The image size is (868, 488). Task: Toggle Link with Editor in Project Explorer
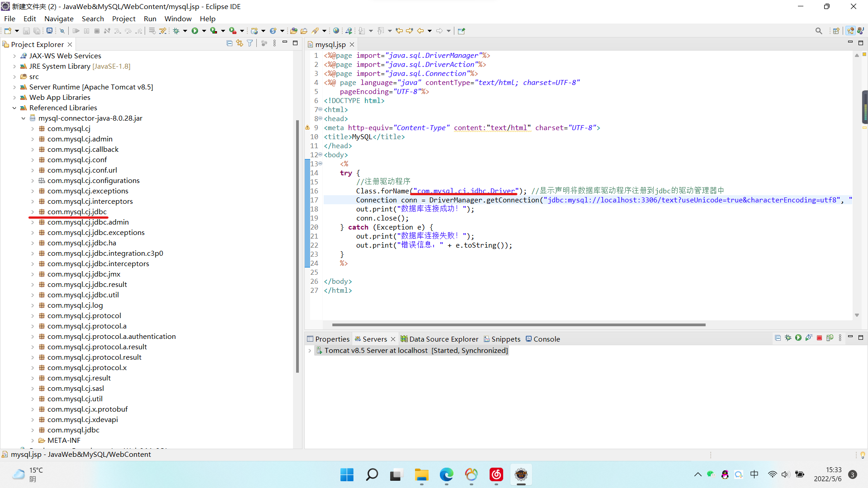pos(240,43)
